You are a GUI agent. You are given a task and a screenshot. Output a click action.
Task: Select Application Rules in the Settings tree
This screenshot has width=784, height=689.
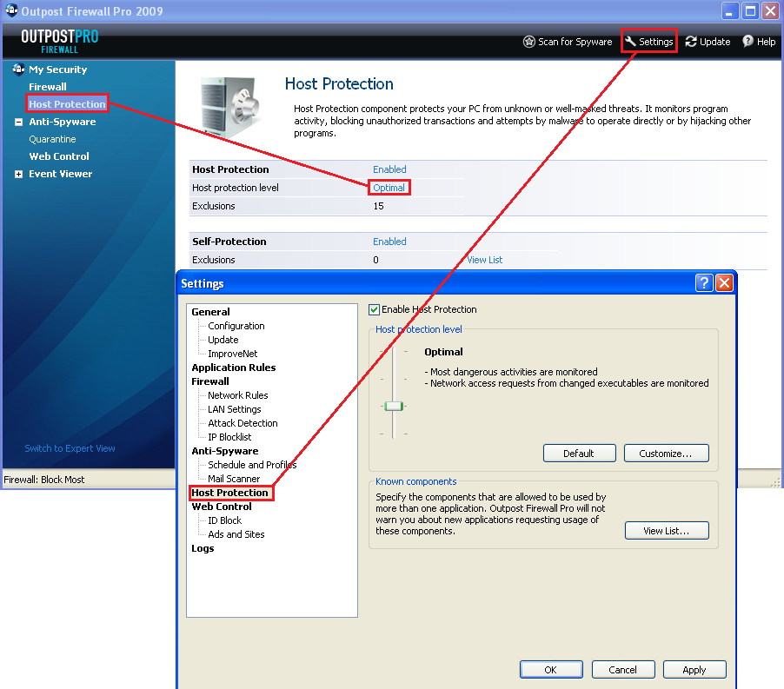234,368
